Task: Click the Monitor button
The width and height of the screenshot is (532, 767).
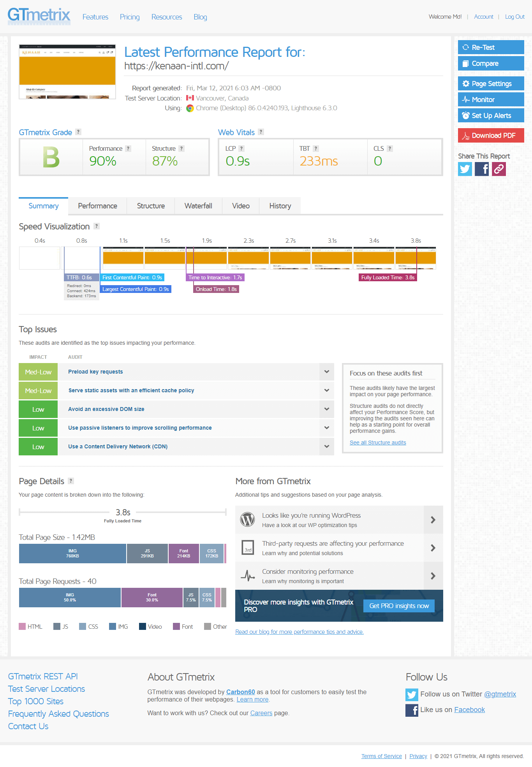Action: tap(491, 99)
